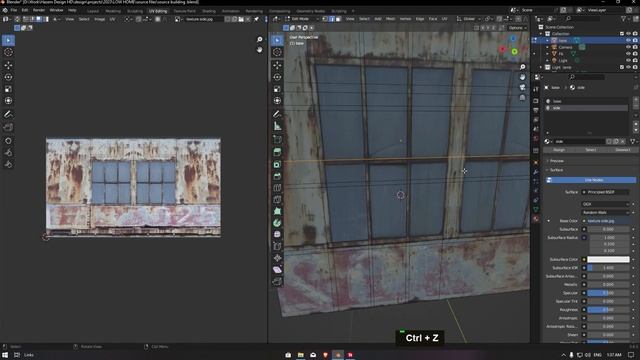This screenshot has width=640, height=360.
Task: Open the Principled BSDF surface shader selector
Action: click(x=605, y=192)
